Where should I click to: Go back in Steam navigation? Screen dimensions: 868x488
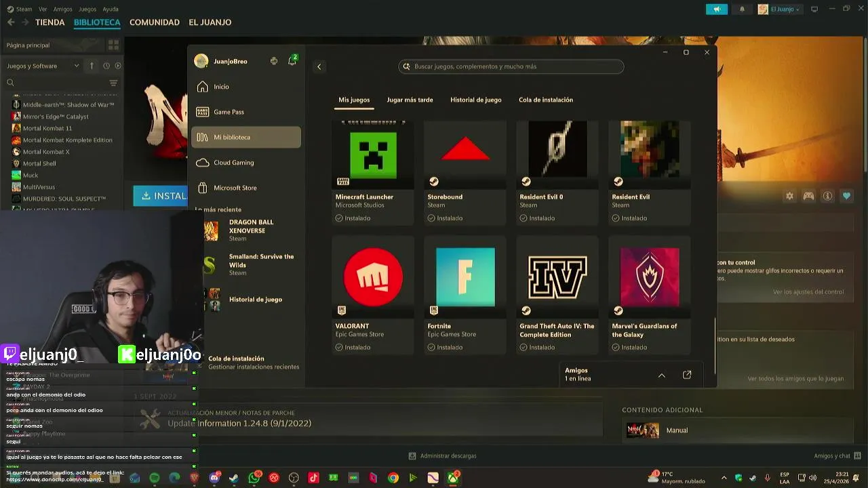[11, 22]
